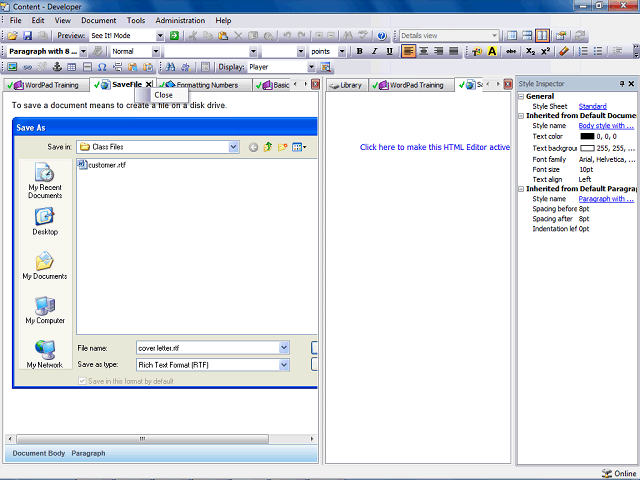640x480 pixels.
Task: Open the File menu
Action: 16,20
